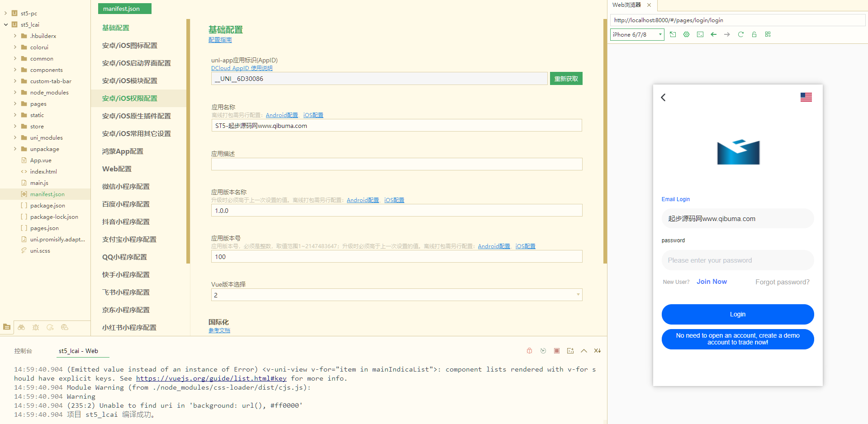The width and height of the screenshot is (868, 424).
Task: Open the iPhone 6/7/8 device dropdown
Action: [x=637, y=34]
